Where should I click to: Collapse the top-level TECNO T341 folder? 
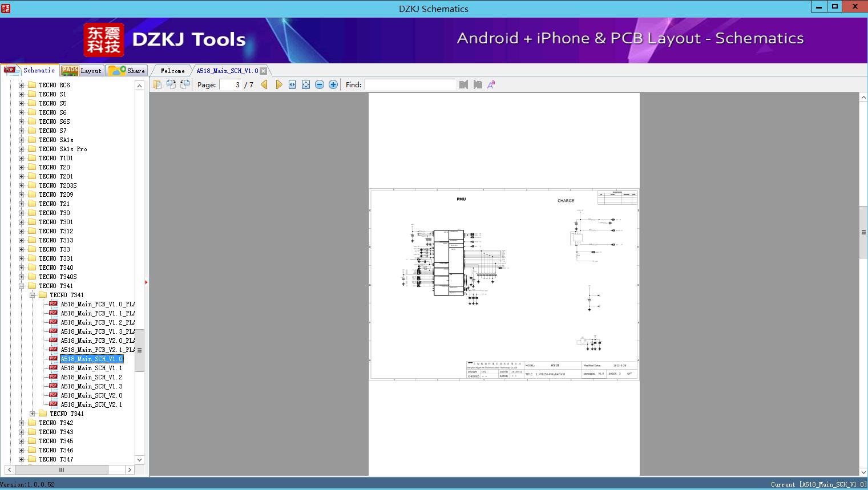pos(22,286)
